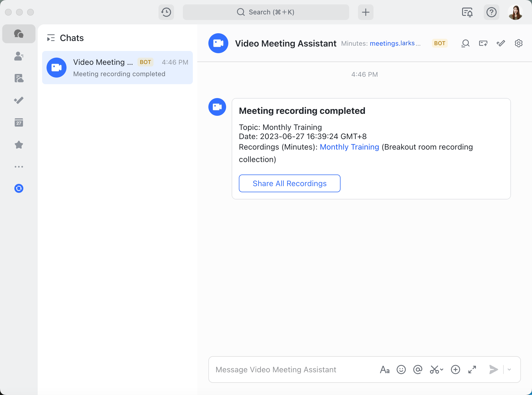
Task: Open text formatting with the Aa icon
Action: [385, 369]
